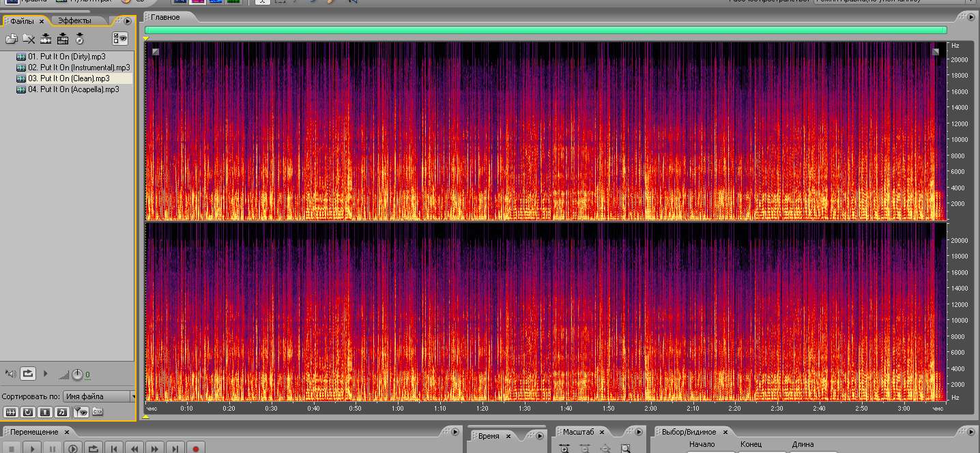Click the red Record button

[196, 448]
